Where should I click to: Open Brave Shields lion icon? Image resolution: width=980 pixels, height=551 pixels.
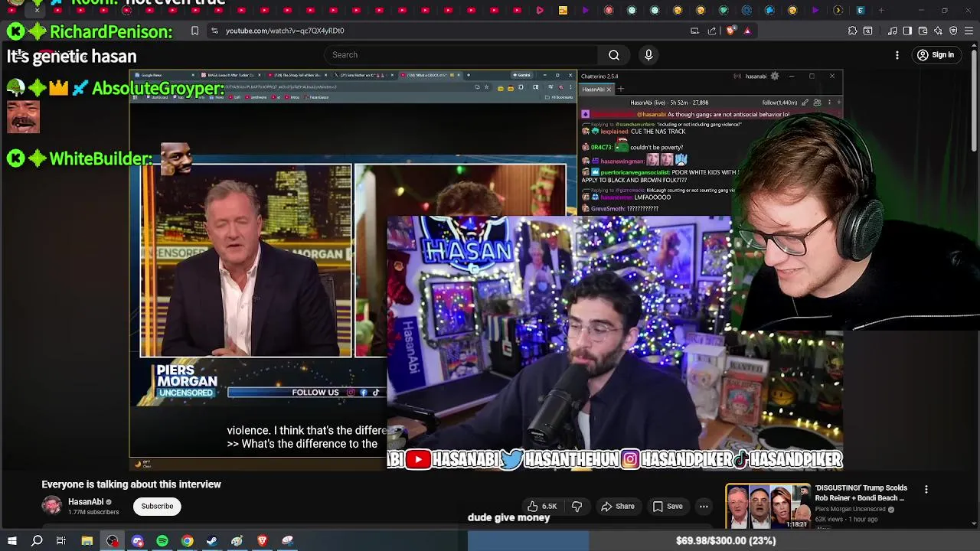730,31
